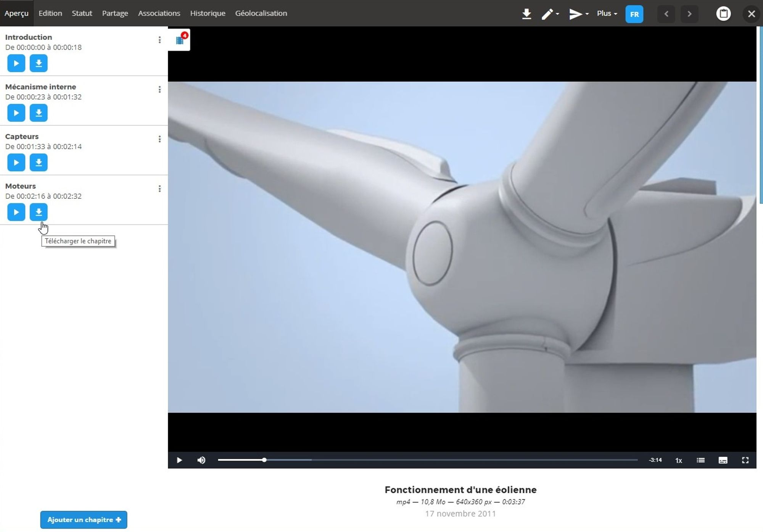Toggle subtitles in video player

[x=723, y=460]
